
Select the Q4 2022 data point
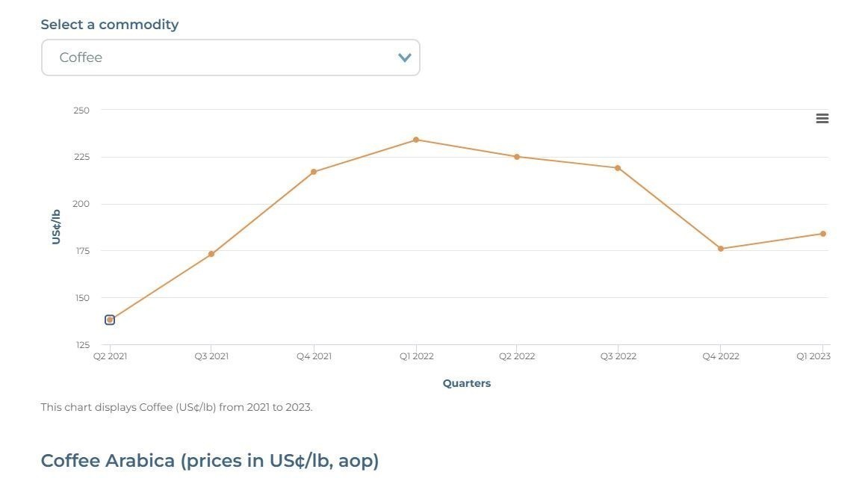tap(721, 249)
